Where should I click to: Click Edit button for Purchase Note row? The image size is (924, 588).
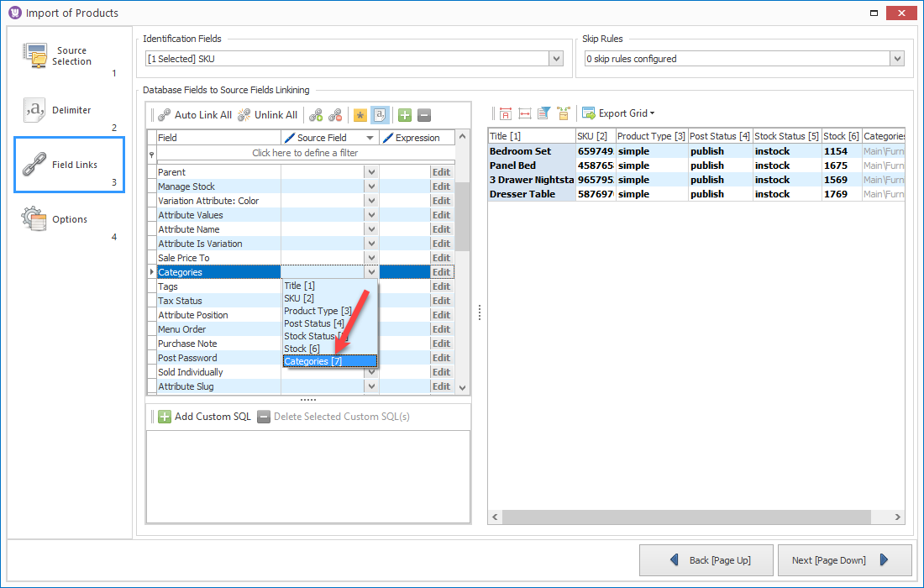441,344
